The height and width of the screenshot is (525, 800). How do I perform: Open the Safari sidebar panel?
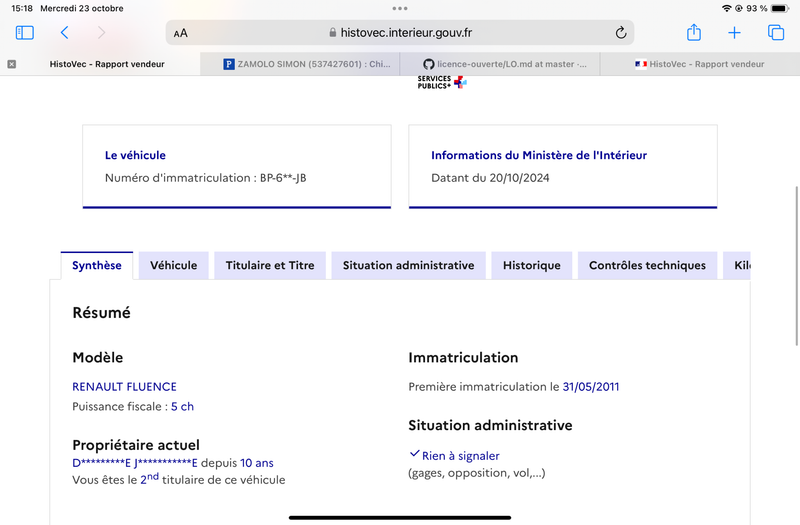(24, 33)
